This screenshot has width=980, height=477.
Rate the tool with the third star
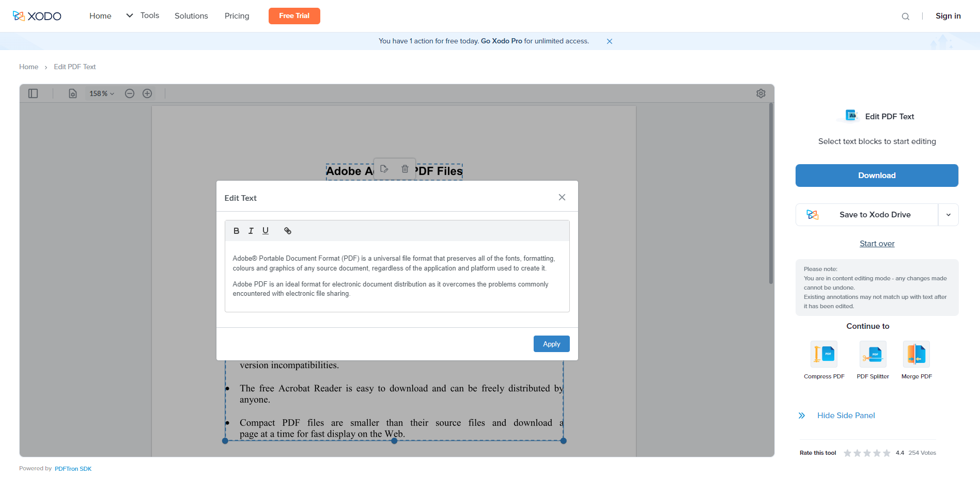867,453
